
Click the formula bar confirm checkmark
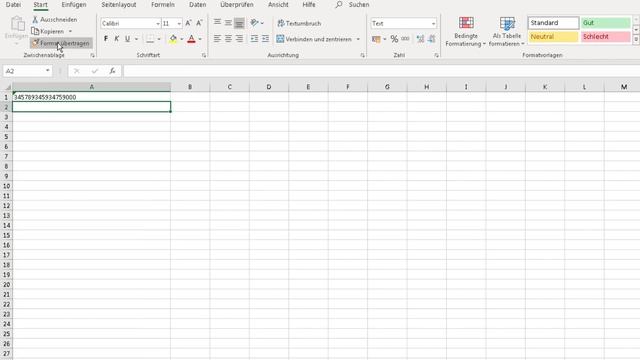[95, 71]
